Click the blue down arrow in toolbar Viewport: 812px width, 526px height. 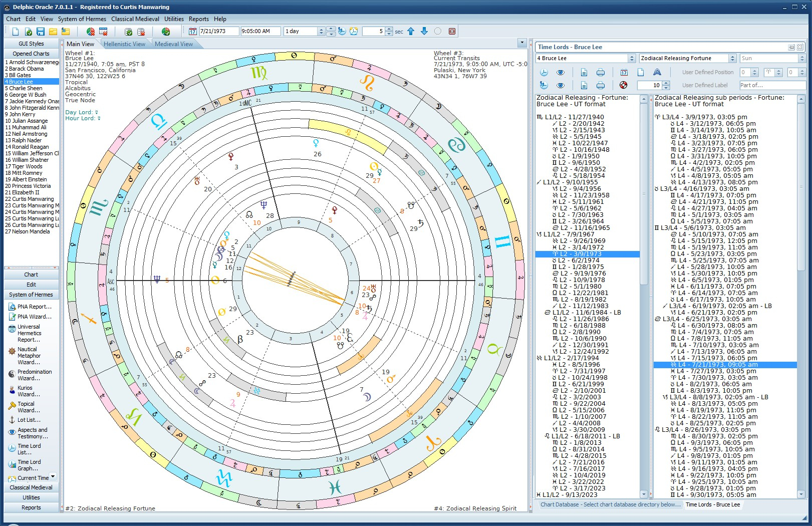[424, 31]
